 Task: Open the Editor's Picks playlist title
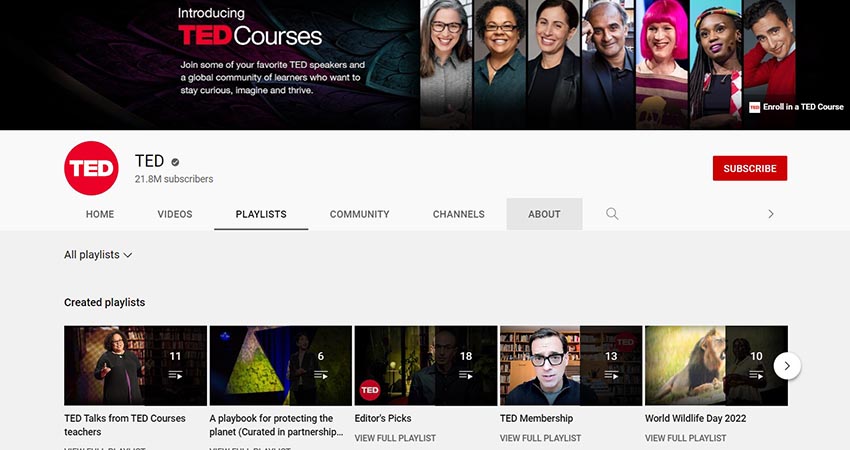pos(383,419)
